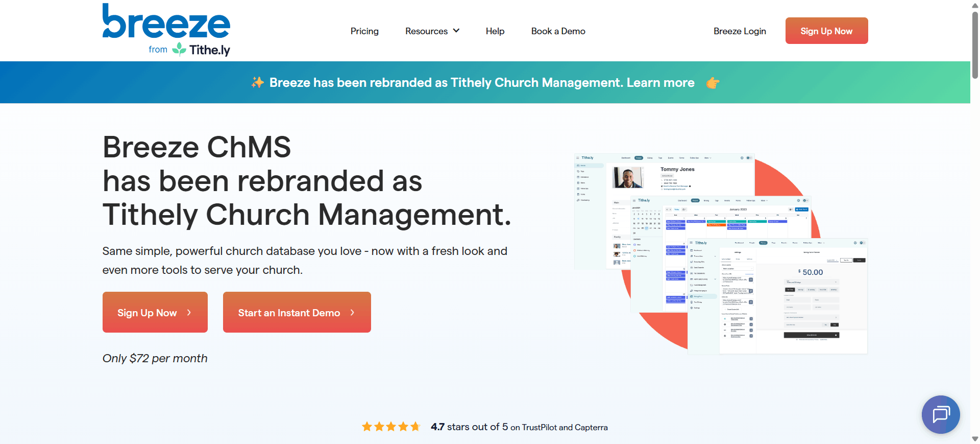Click the scrollbar down arrow
The image size is (980, 444).
click(975, 439)
